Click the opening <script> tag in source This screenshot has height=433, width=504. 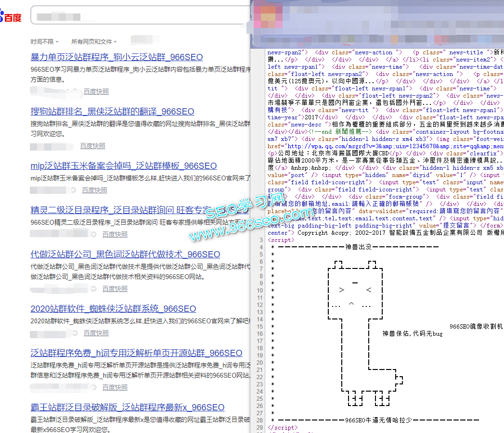tap(281, 240)
